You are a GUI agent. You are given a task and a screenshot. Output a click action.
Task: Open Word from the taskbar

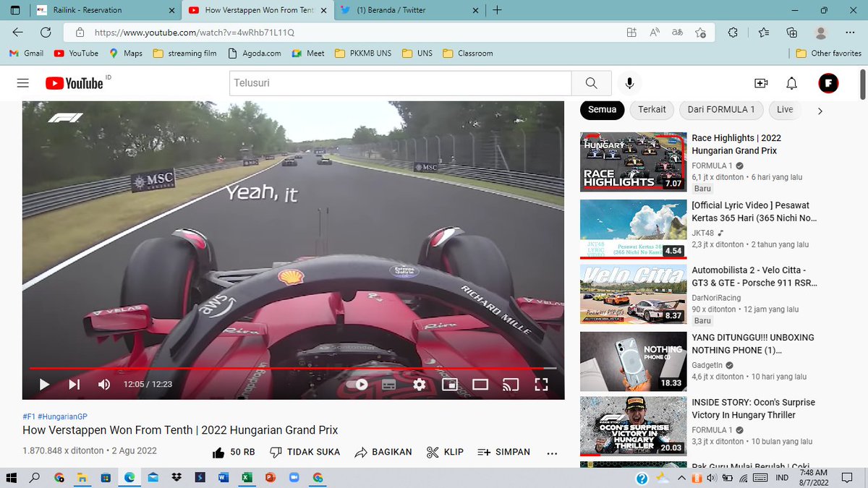point(223,477)
